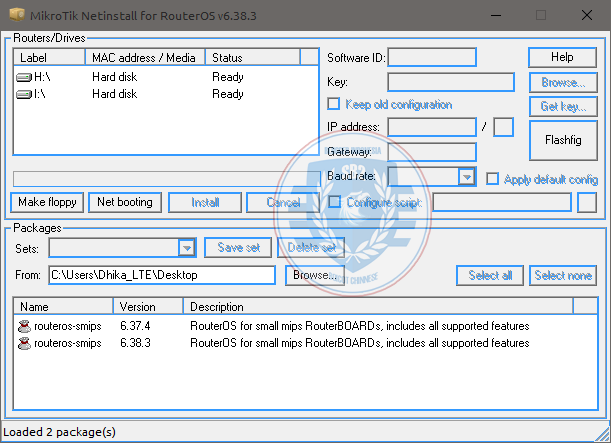Viewport: 611px width, 443px height.
Task: Enable Keep old configuration checkbox
Action: [x=334, y=104]
